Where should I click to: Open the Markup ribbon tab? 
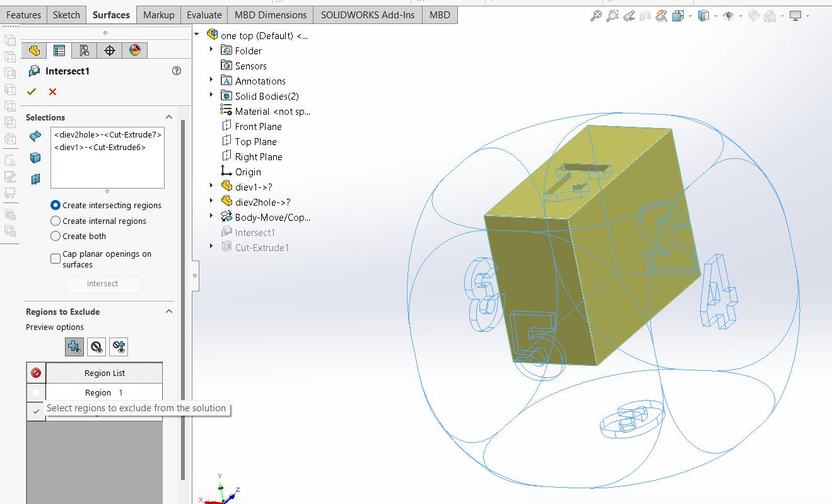click(159, 15)
